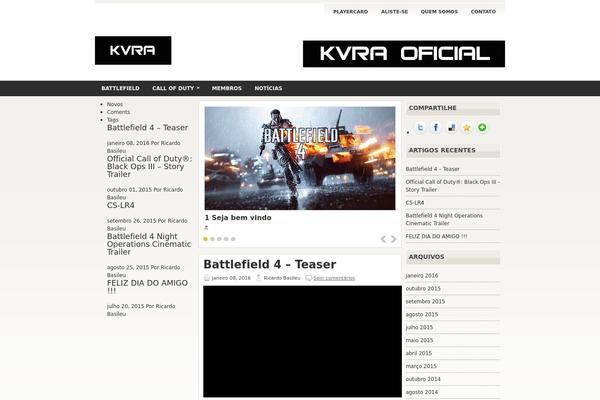The image size is (600, 400).
Task: Open the Quem Somos top link
Action: 439,11
